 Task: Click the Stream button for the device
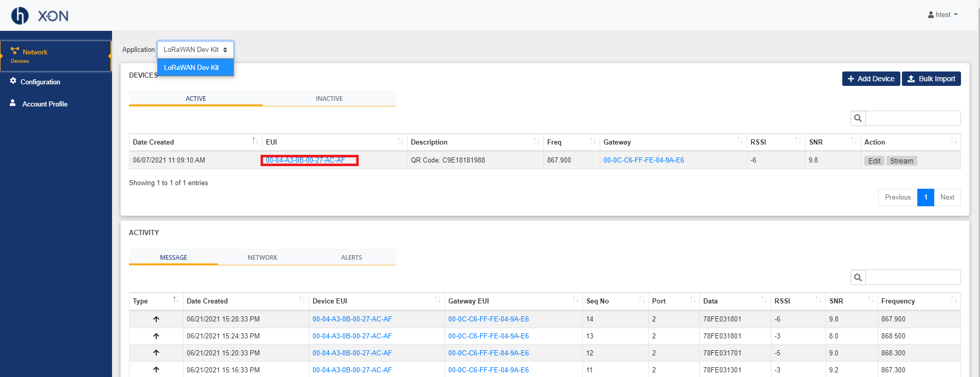(901, 161)
